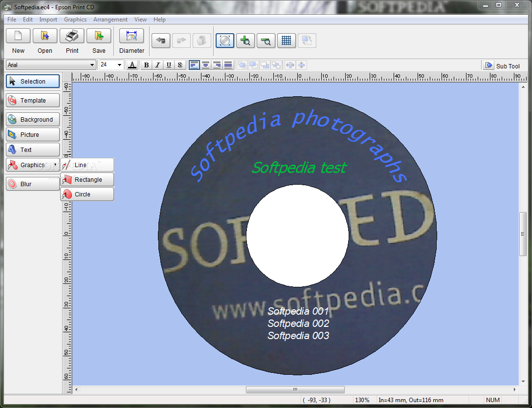
Task: Click the scroll right arrow
Action: (514, 390)
